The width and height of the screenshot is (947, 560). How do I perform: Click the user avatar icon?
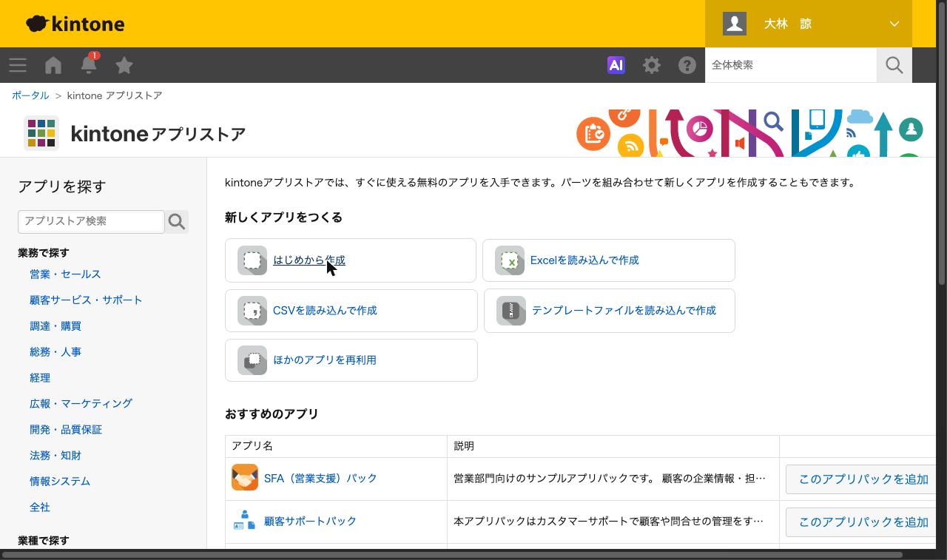pyautogui.click(x=735, y=24)
